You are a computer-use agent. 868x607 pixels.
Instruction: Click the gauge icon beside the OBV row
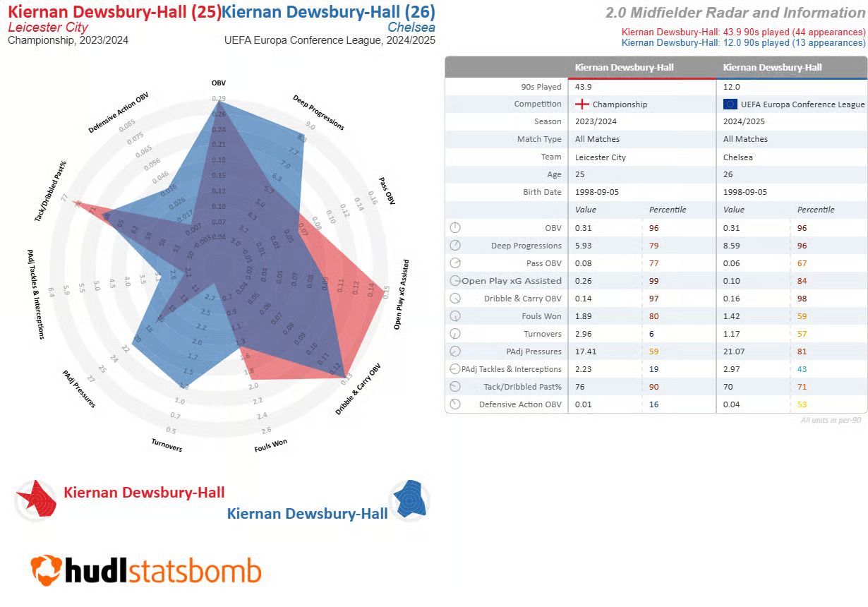point(455,228)
